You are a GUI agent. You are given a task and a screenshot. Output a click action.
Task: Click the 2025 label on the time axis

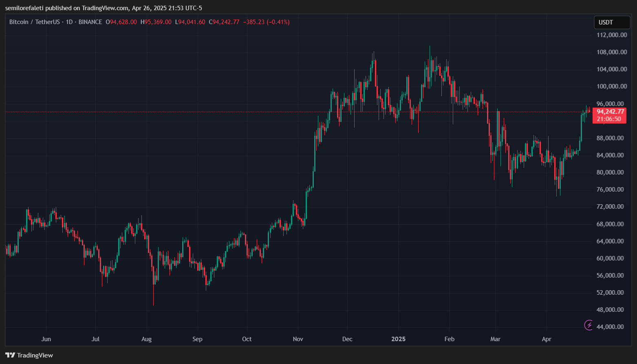[398, 339]
